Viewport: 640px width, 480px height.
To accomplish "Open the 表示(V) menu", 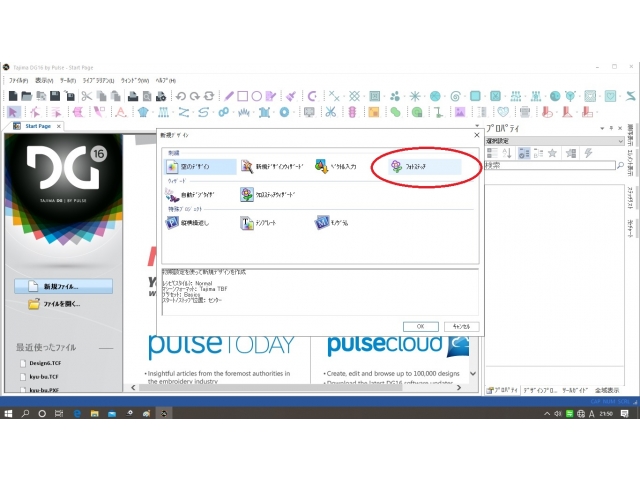I will point(44,80).
